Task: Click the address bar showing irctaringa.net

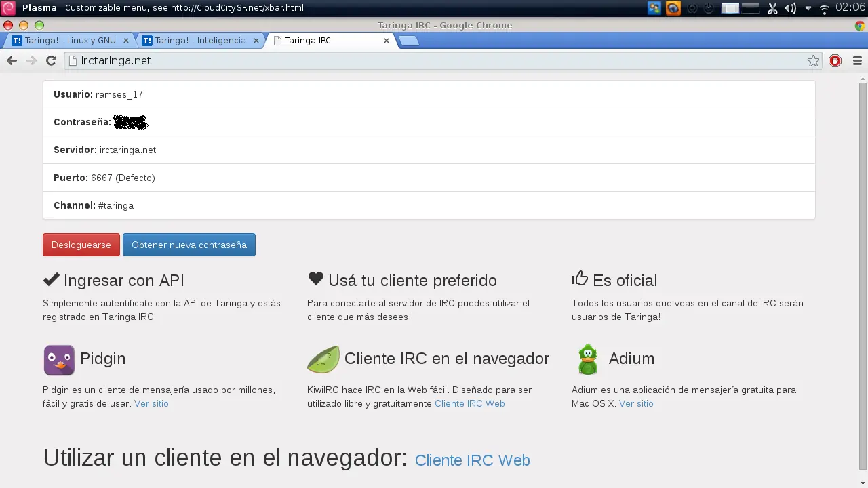Action: pos(444,61)
